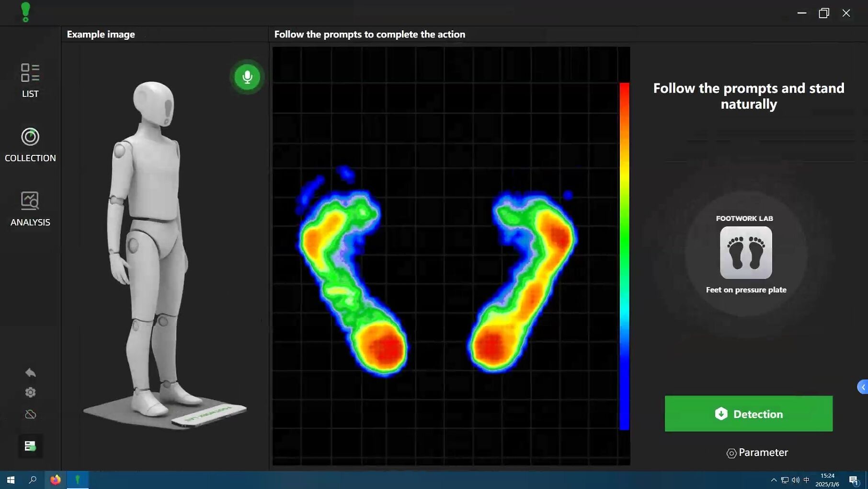Open the Windows notification center
The height and width of the screenshot is (489, 868).
[854, 480]
